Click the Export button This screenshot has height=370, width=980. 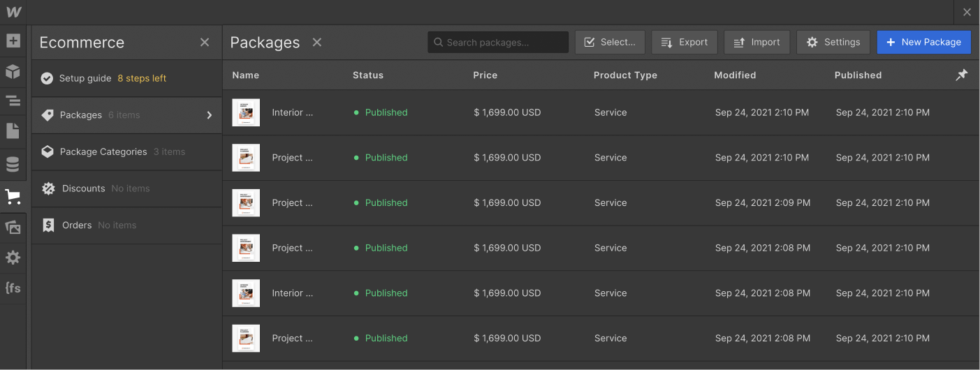(x=685, y=42)
